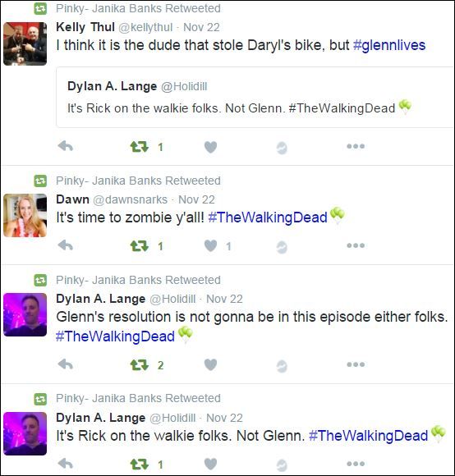Open quoted Dylan A. Lange tweet card
Viewport: 455px width, 476px height.
click(255, 97)
